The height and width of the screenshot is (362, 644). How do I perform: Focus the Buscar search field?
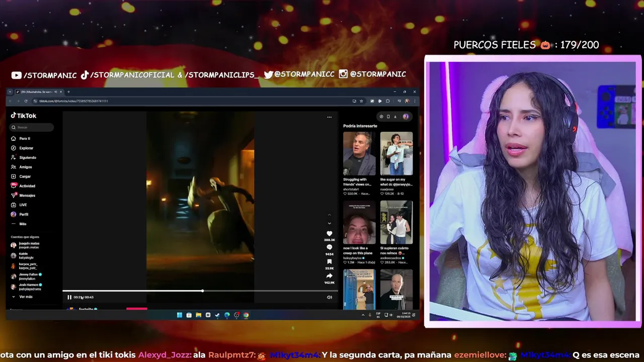pos(32,127)
